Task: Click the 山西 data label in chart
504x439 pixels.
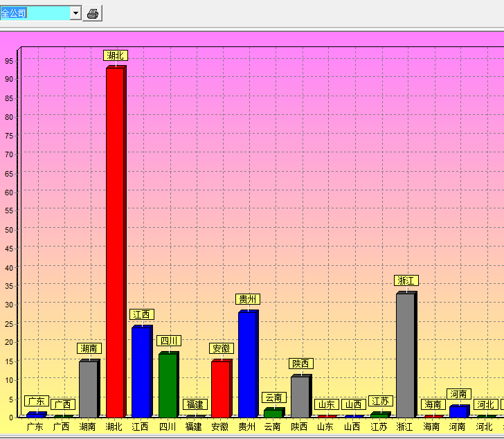Action: pos(353,404)
